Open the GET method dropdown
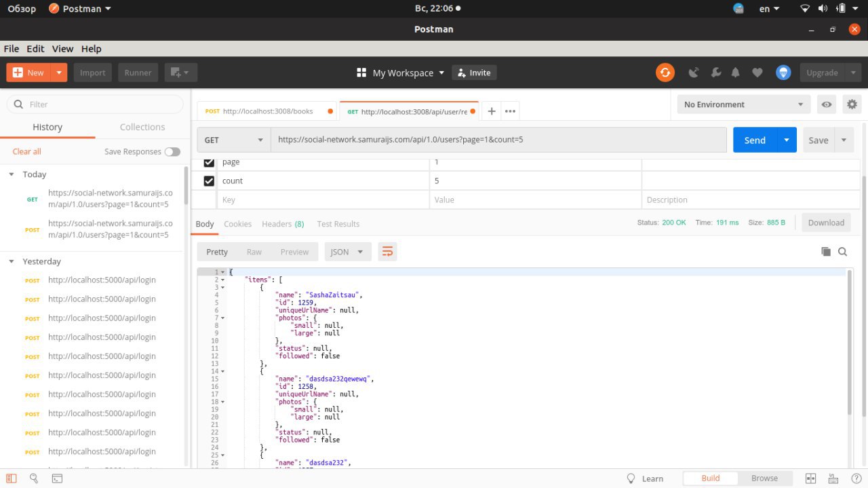 (x=233, y=140)
